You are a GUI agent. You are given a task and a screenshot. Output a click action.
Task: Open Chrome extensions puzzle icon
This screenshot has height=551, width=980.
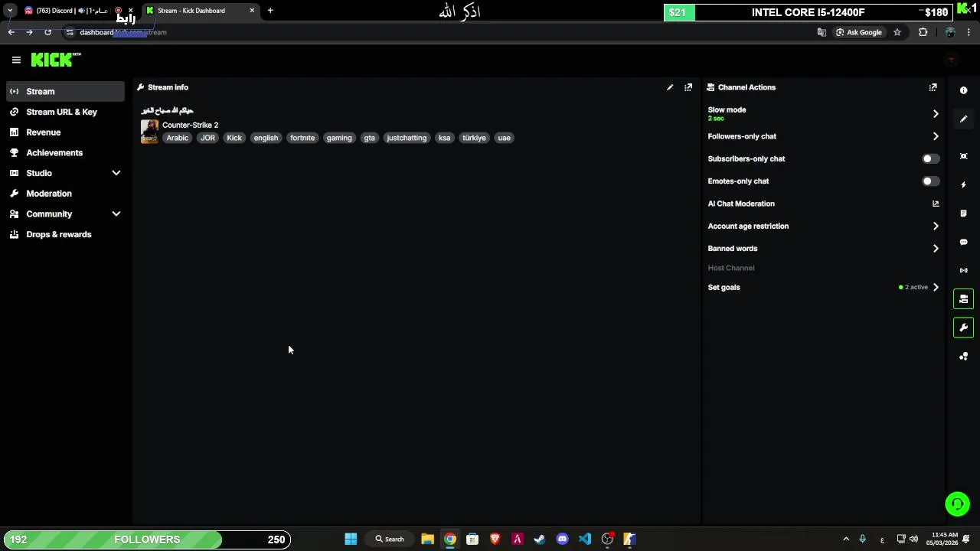pyautogui.click(x=923, y=32)
